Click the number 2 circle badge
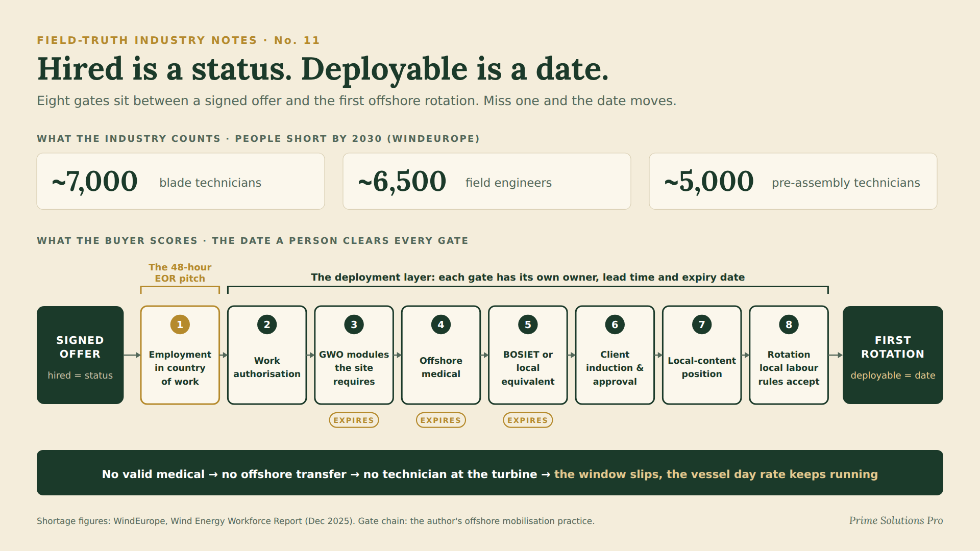The width and height of the screenshot is (980, 551). pos(267,324)
